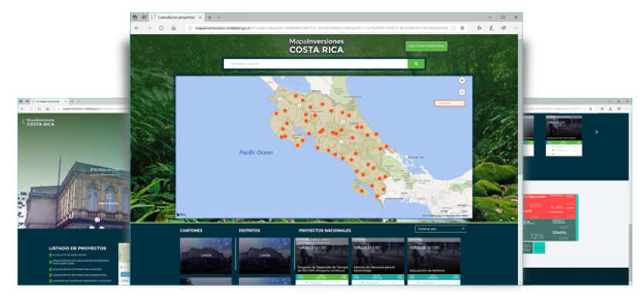The height and width of the screenshot is (295, 644).
Task: Click the carousel next arrow in right window
Action: [x=596, y=132]
